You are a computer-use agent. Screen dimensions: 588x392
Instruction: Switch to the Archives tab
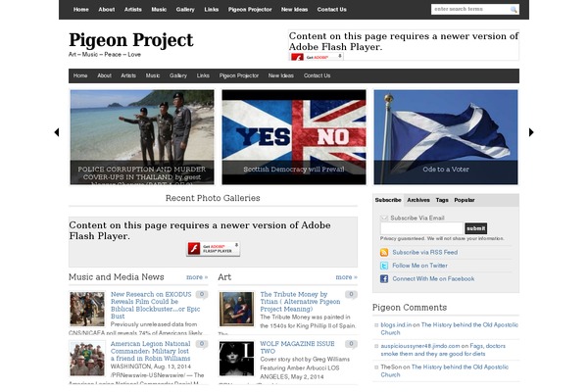pos(418,200)
